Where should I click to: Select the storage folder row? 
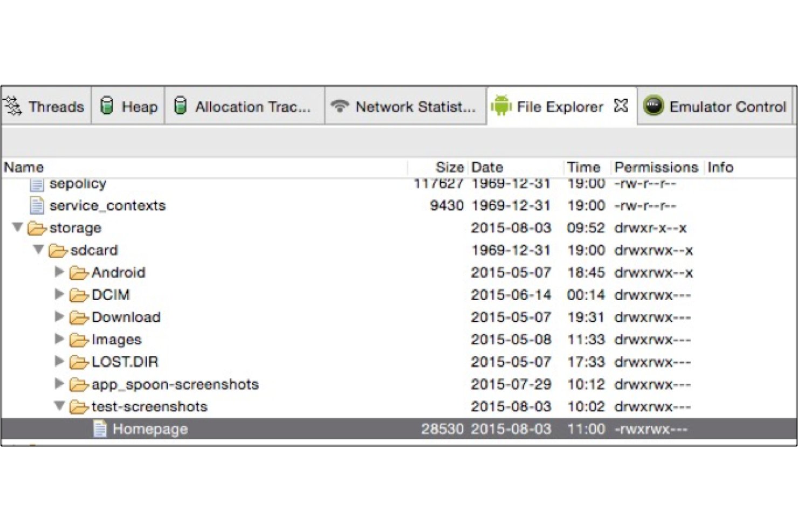399,227
